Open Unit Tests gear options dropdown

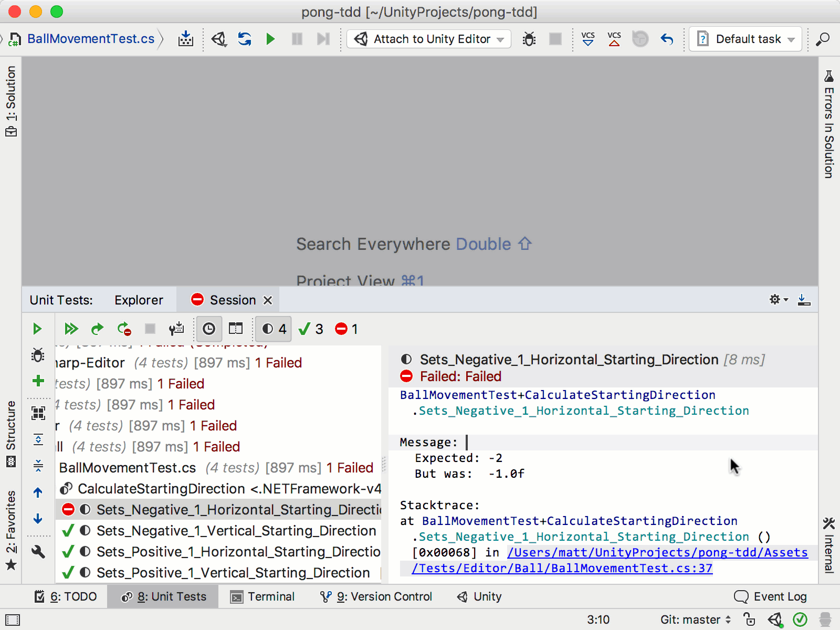click(x=778, y=300)
